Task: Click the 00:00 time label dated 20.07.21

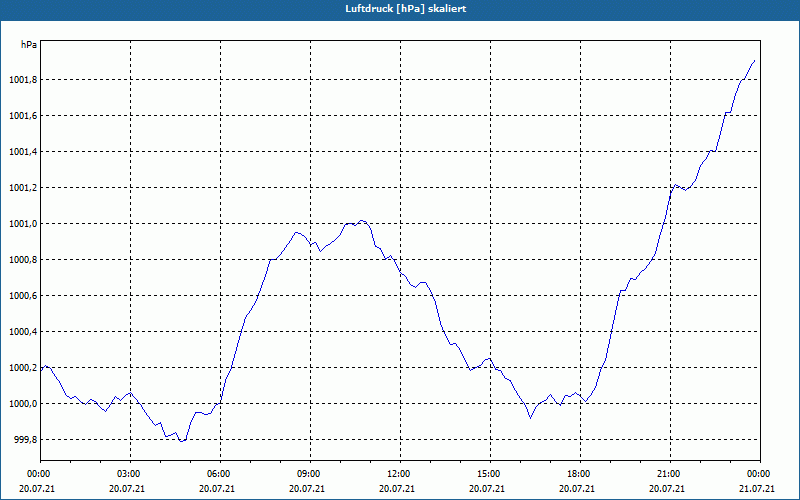Action: point(37,473)
